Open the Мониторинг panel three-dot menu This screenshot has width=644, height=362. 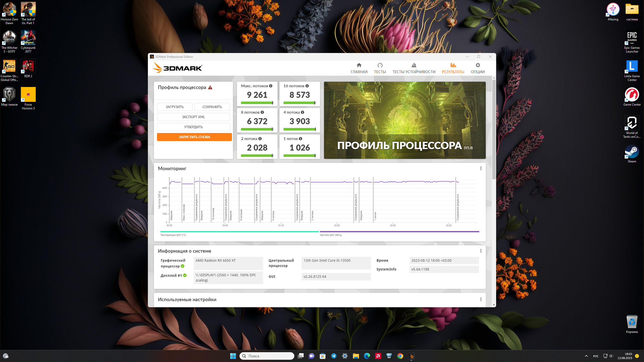point(481,168)
